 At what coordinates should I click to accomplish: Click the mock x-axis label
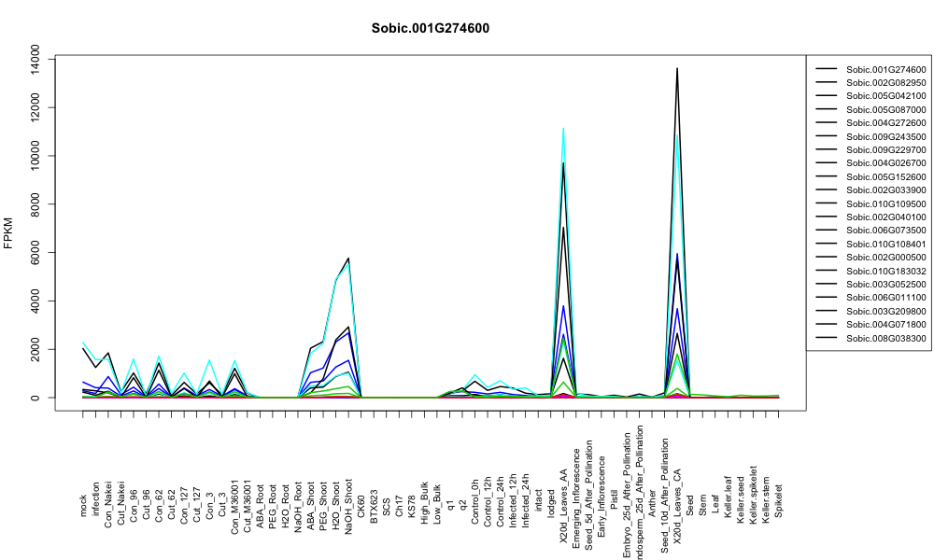[83, 506]
